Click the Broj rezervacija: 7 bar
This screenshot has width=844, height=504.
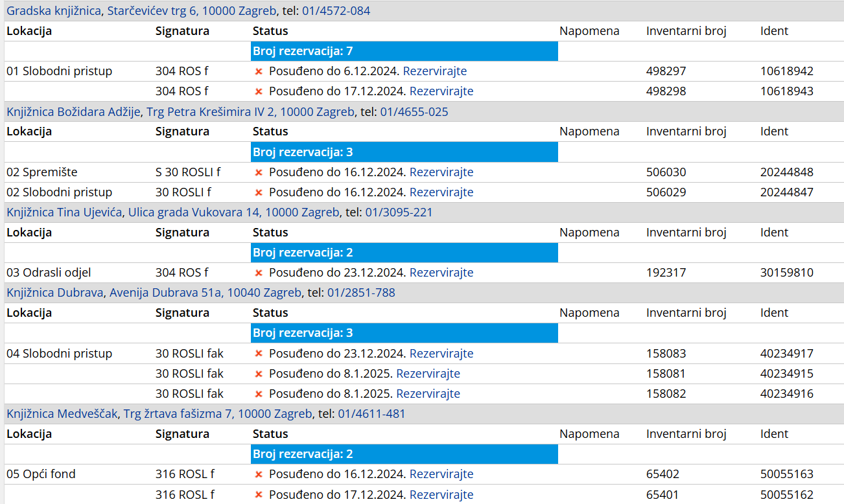click(x=404, y=51)
